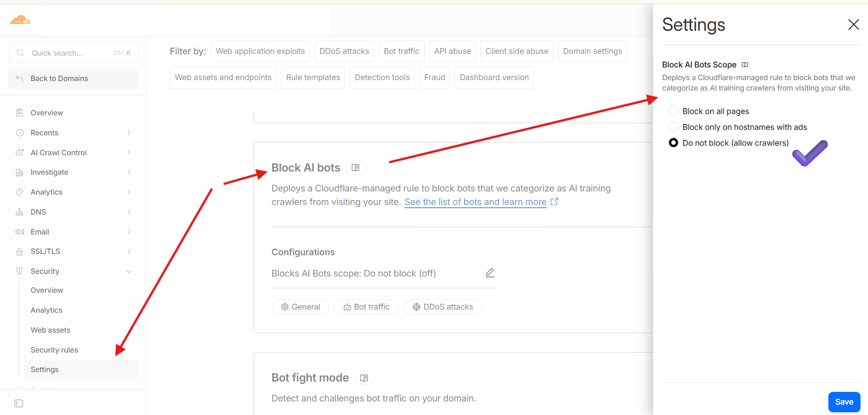
Task: Filter by Detection tools
Action: [x=382, y=77]
